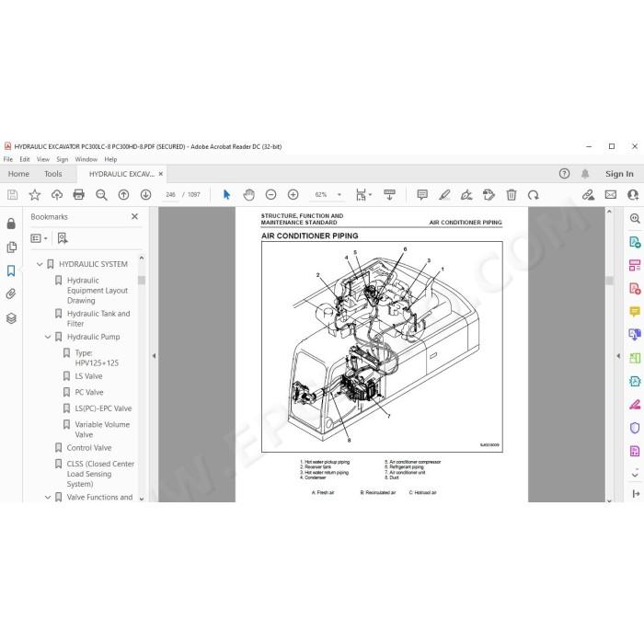
Task: Go to the next page arrow
Action: [145, 195]
